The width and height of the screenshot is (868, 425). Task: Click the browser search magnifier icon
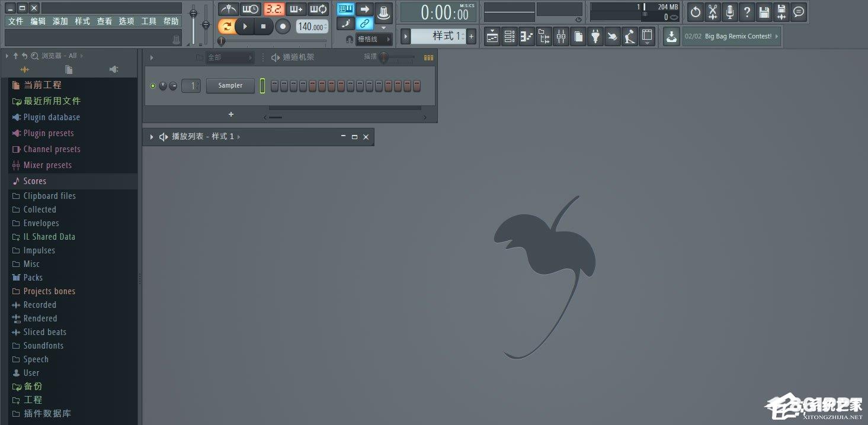point(34,56)
